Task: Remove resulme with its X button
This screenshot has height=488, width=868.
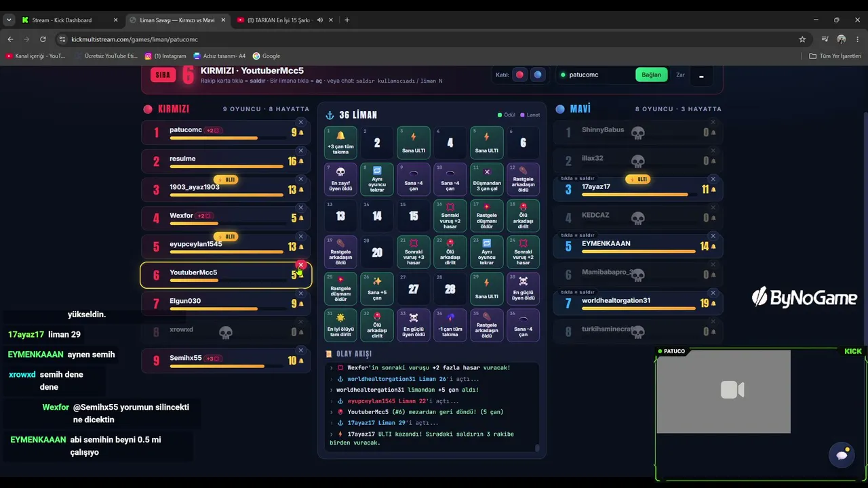Action: pyautogui.click(x=301, y=150)
